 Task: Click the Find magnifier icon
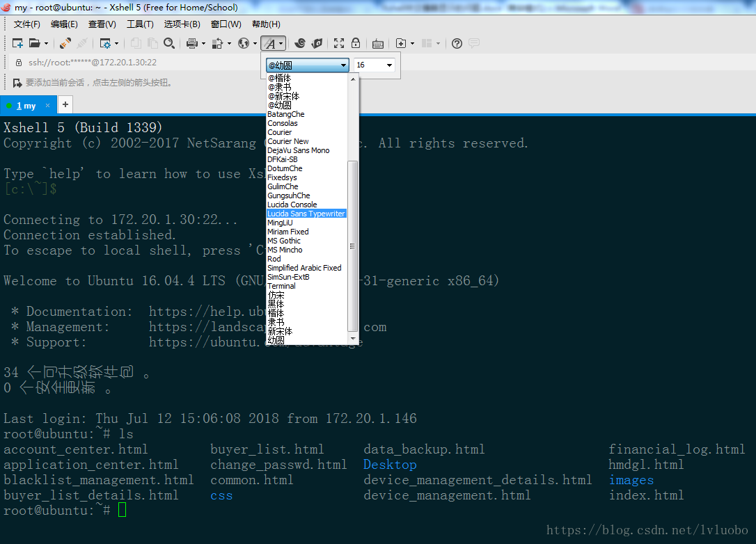tap(169, 42)
